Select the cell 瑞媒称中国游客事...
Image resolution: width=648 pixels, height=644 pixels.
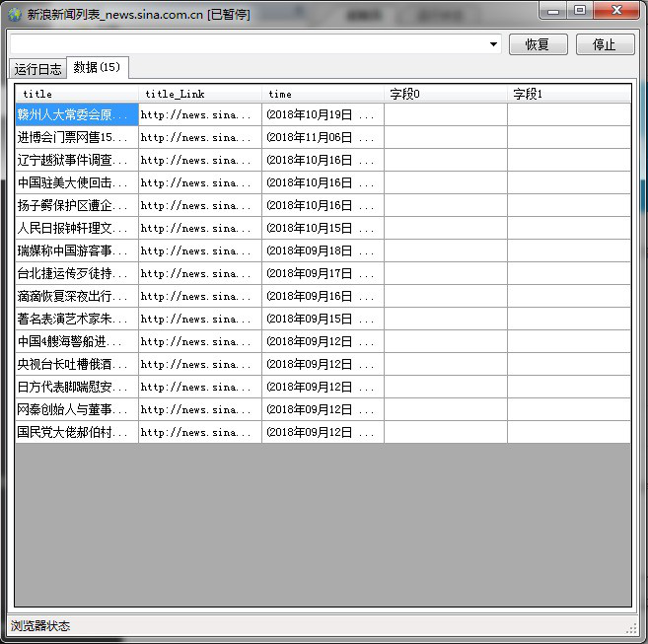click(77, 250)
